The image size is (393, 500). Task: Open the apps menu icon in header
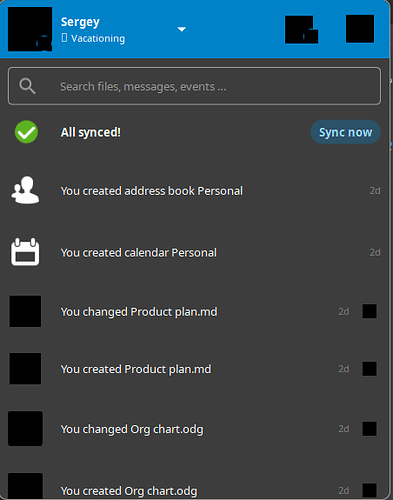coord(360,29)
